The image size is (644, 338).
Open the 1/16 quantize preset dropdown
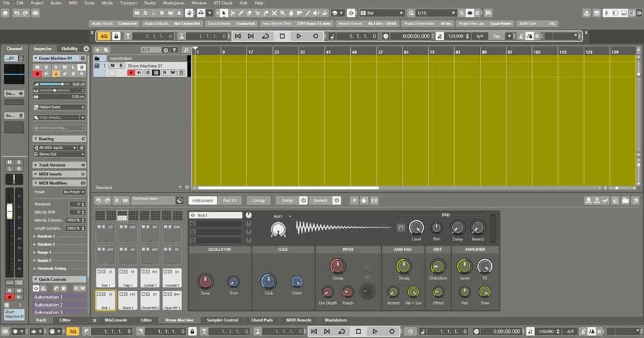(436, 13)
